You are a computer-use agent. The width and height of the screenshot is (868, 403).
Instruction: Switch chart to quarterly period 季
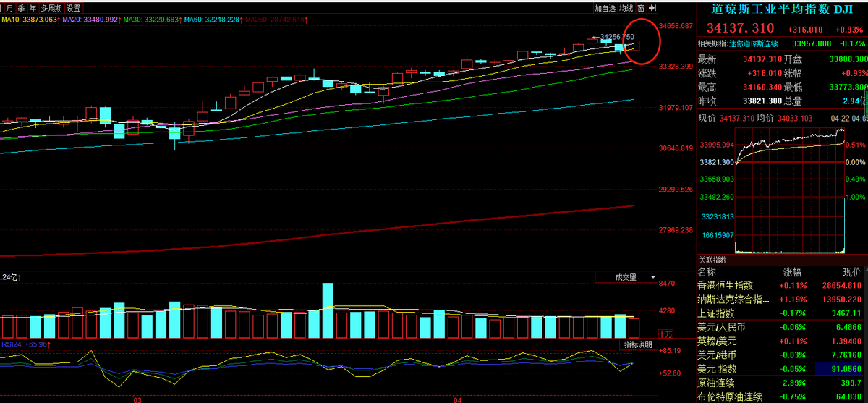click(21, 8)
